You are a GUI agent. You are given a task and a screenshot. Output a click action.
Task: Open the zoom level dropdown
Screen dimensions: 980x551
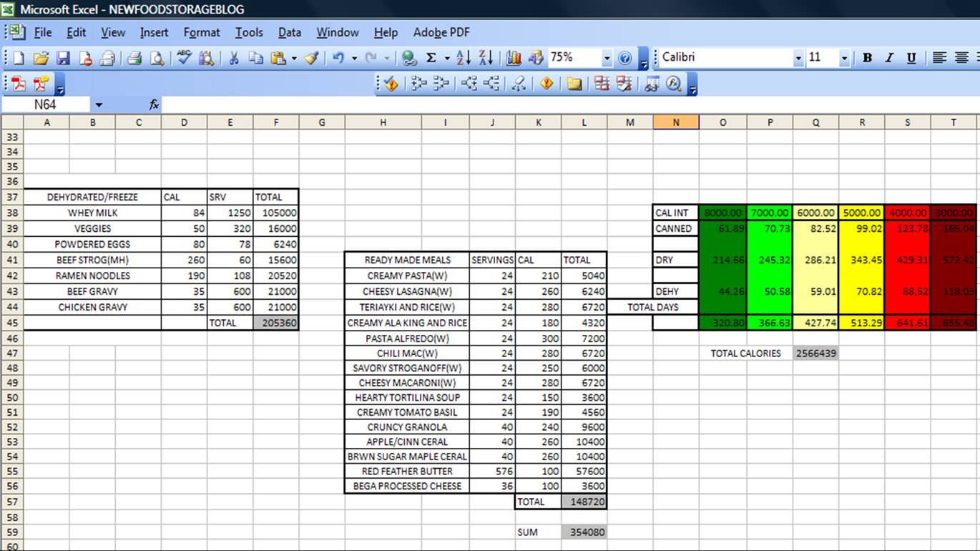pyautogui.click(x=607, y=57)
